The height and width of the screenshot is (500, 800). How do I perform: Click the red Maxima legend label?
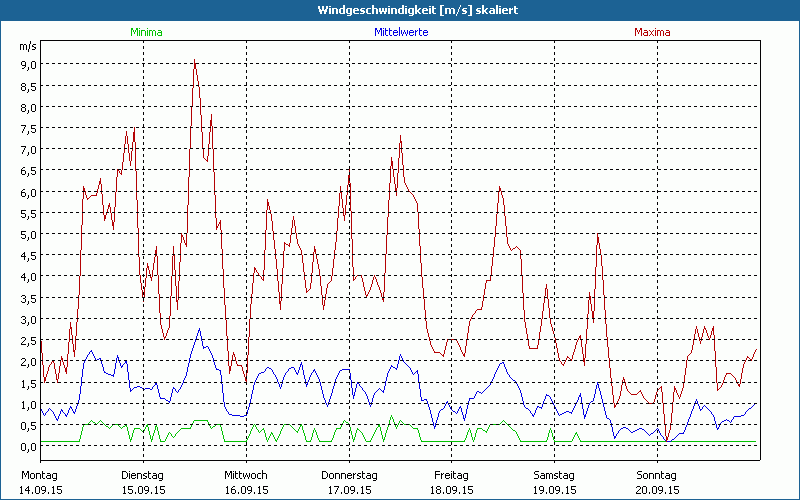652,32
